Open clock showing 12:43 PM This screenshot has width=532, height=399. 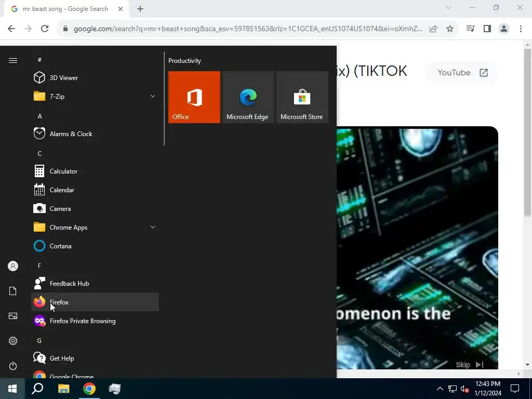pyautogui.click(x=488, y=389)
